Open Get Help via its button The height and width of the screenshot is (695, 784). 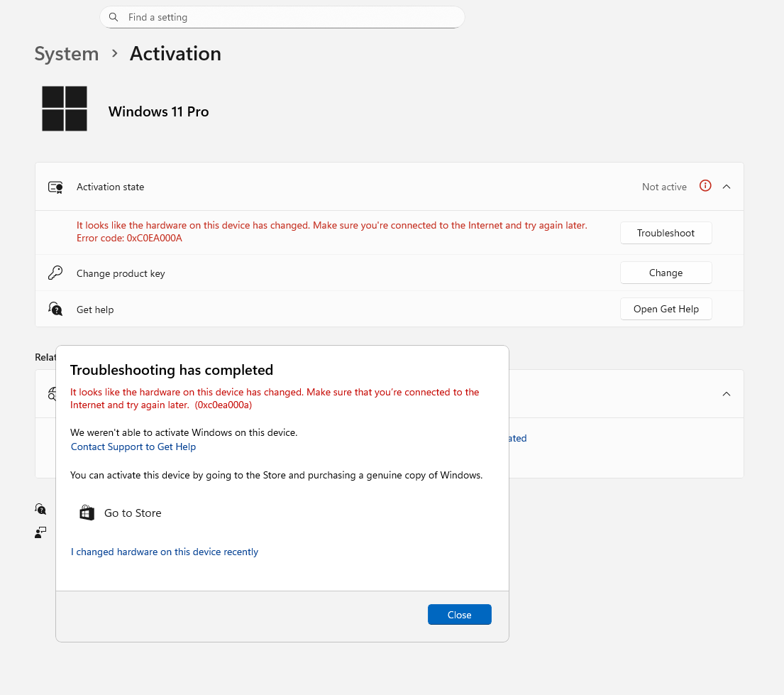pyautogui.click(x=666, y=309)
